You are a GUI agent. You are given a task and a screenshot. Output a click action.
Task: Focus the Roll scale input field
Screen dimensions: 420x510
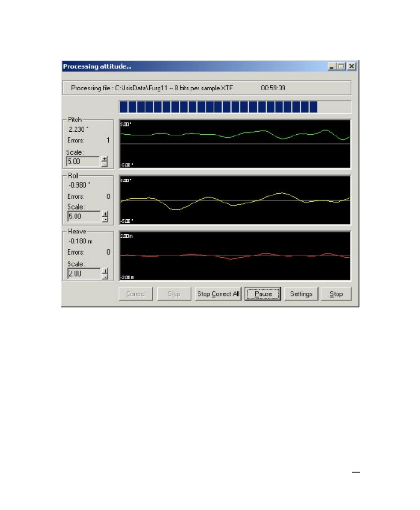tap(84, 216)
